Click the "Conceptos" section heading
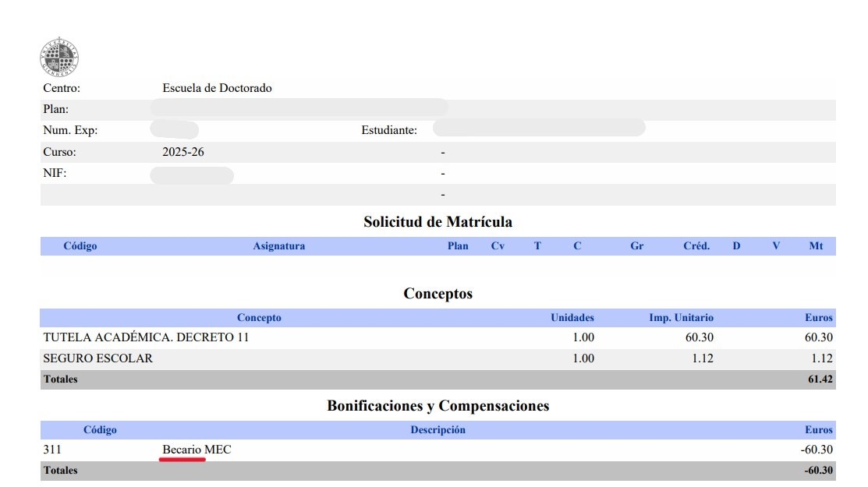The height and width of the screenshot is (487, 868). coord(438,294)
